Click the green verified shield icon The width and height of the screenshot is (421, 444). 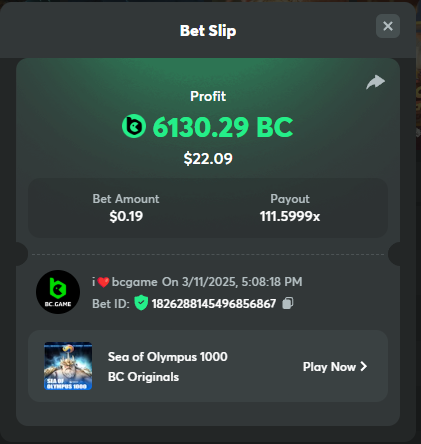[x=141, y=303]
